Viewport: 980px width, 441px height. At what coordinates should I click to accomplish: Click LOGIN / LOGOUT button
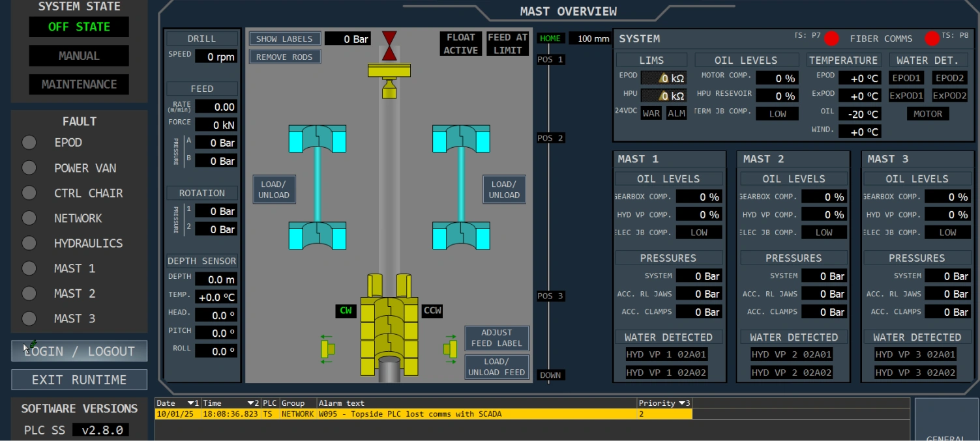point(79,351)
